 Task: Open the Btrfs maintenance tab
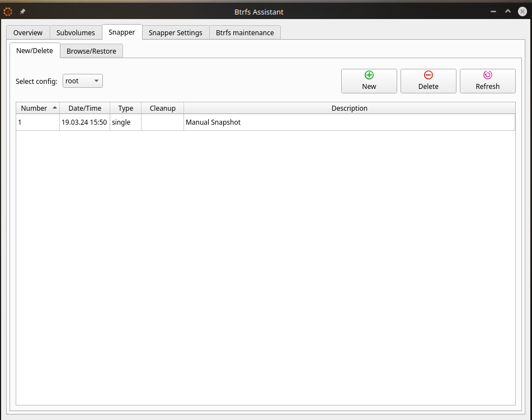(245, 33)
